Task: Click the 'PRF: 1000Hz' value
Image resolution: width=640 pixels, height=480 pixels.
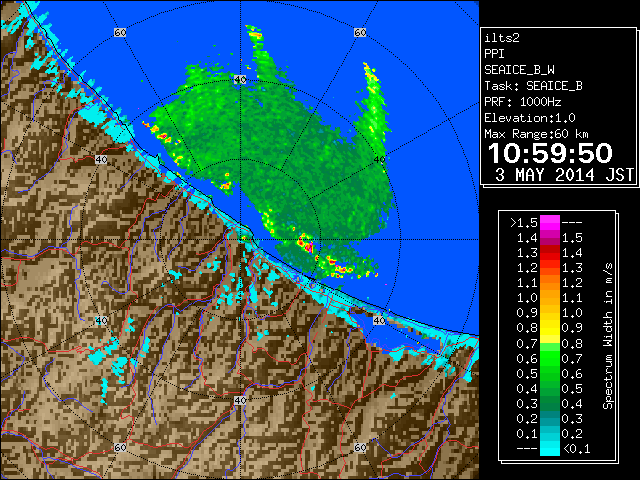Action: coord(523,102)
